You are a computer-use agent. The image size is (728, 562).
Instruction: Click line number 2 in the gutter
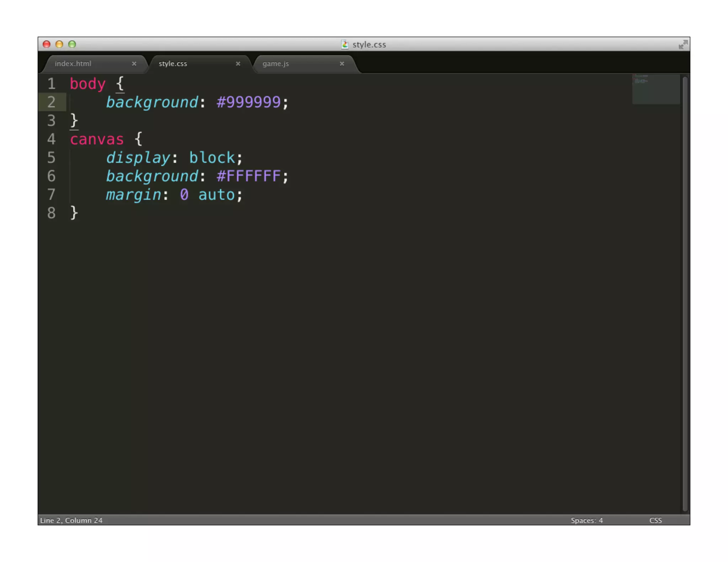[52, 102]
